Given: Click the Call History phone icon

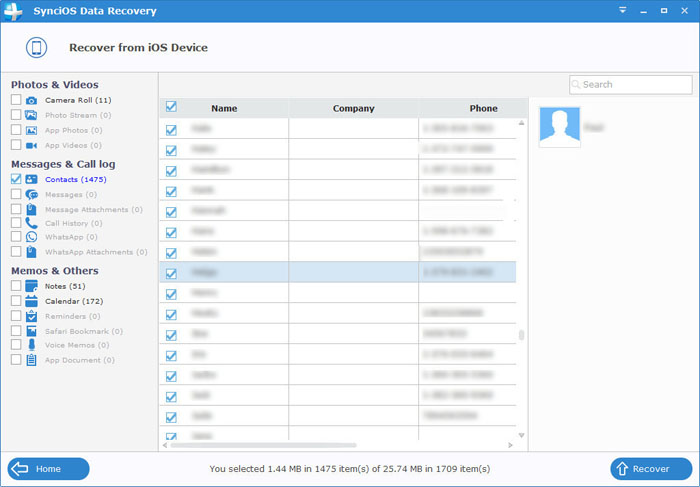Looking at the screenshot, I should tap(31, 223).
